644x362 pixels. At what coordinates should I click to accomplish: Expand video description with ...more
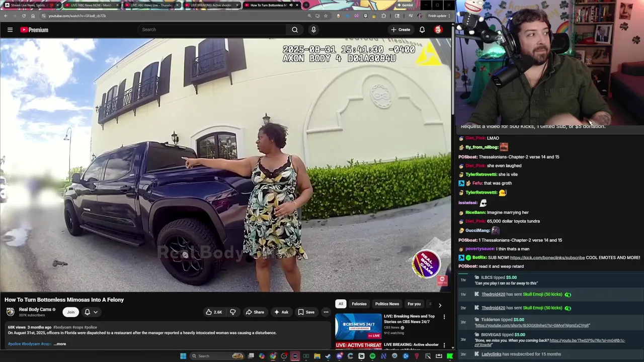coord(60,344)
